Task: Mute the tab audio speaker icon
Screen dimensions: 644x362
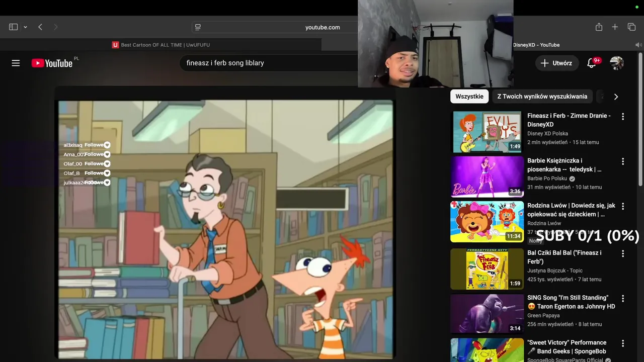Action: coord(638,45)
